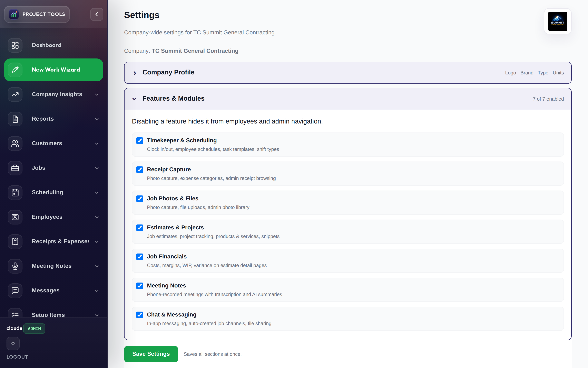Click the '7 of 7 enabled' status text
Screen dimensions: 588x368
pyautogui.click(x=548, y=99)
